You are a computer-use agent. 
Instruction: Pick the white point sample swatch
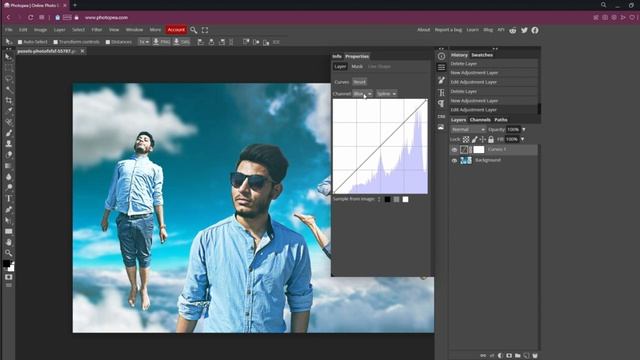[405, 200]
